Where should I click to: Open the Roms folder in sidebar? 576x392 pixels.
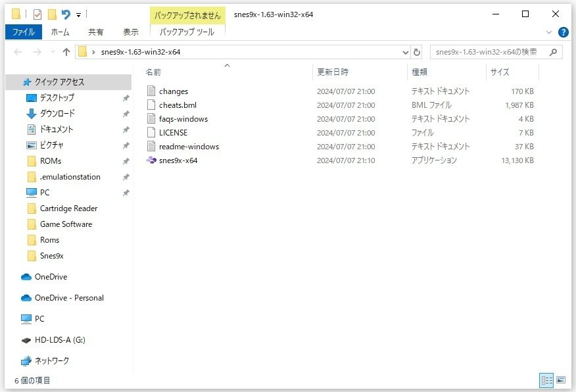pos(49,240)
